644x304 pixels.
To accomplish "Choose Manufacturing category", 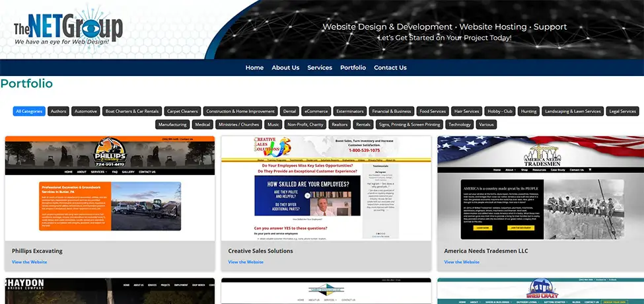I will [172, 124].
